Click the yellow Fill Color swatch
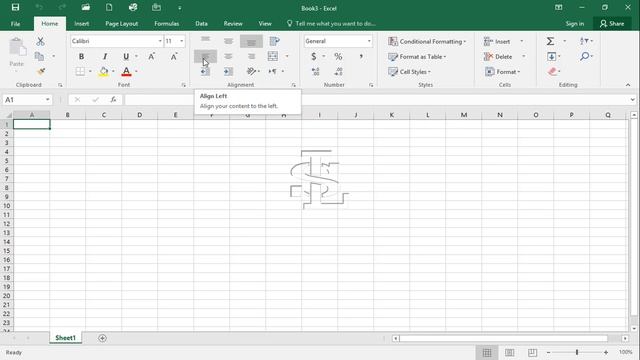This screenshot has width=640, height=360. click(x=104, y=72)
